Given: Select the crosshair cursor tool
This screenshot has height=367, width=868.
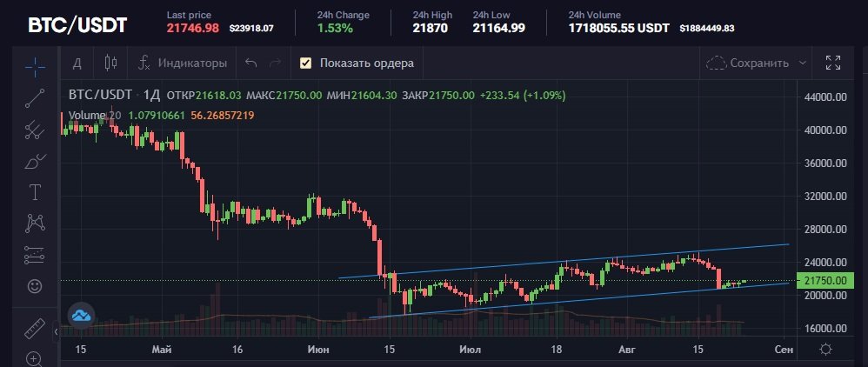Looking at the screenshot, I should [x=35, y=66].
